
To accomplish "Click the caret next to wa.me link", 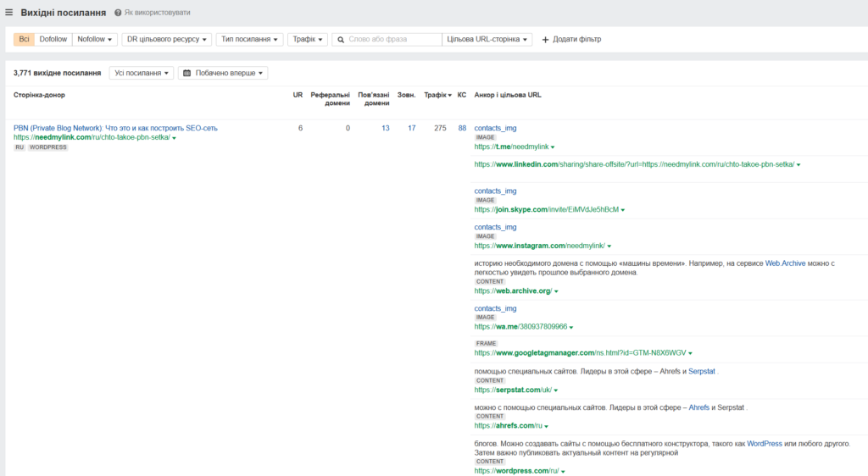I will pos(571,327).
